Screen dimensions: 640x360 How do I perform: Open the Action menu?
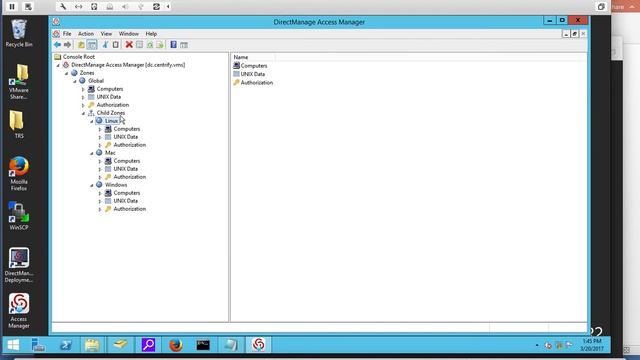pyautogui.click(x=86, y=34)
